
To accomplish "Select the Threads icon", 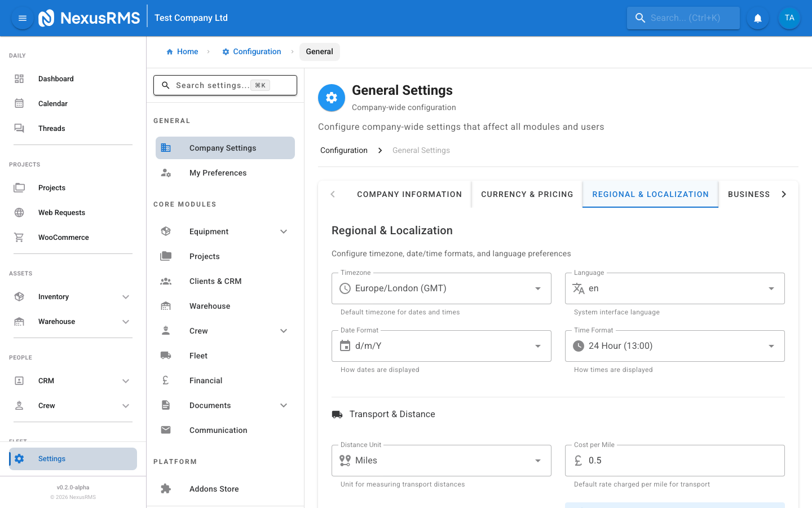I will 19,128.
